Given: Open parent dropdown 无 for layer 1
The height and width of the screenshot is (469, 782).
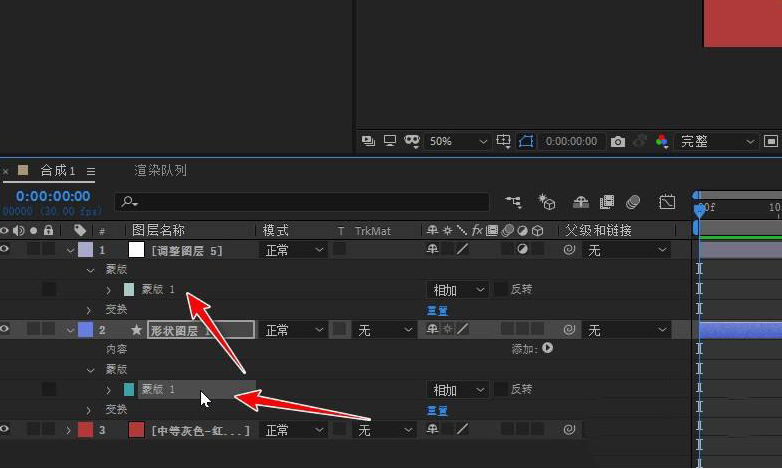Looking at the screenshot, I should pyautogui.click(x=627, y=250).
